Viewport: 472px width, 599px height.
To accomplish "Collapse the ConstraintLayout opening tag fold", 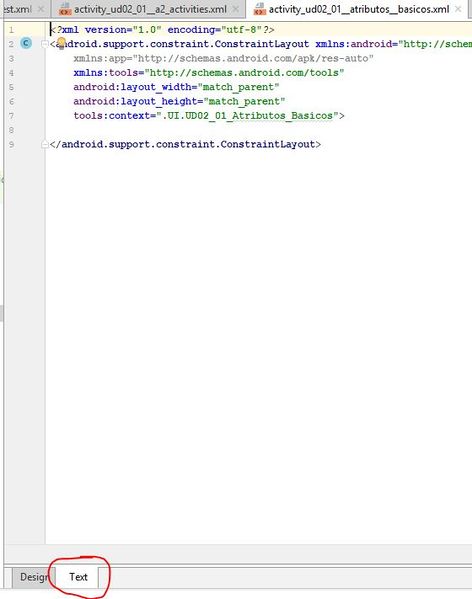I will (x=44, y=44).
